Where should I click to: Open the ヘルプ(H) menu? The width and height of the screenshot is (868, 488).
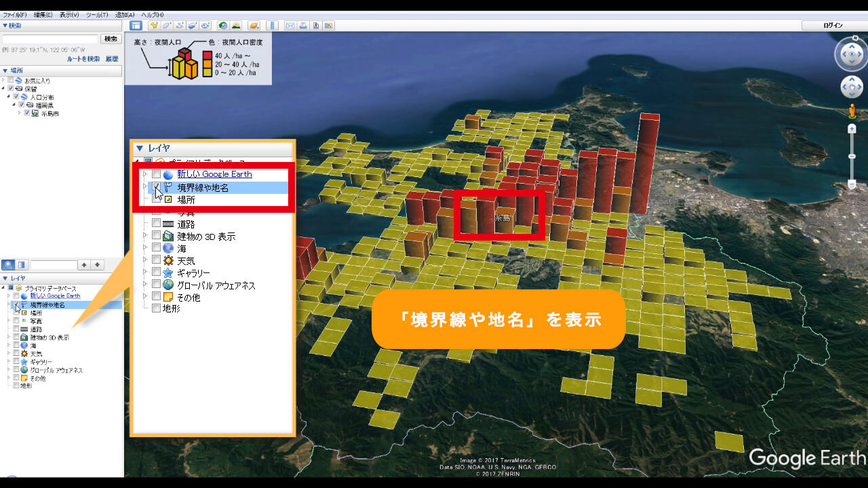pos(152,14)
